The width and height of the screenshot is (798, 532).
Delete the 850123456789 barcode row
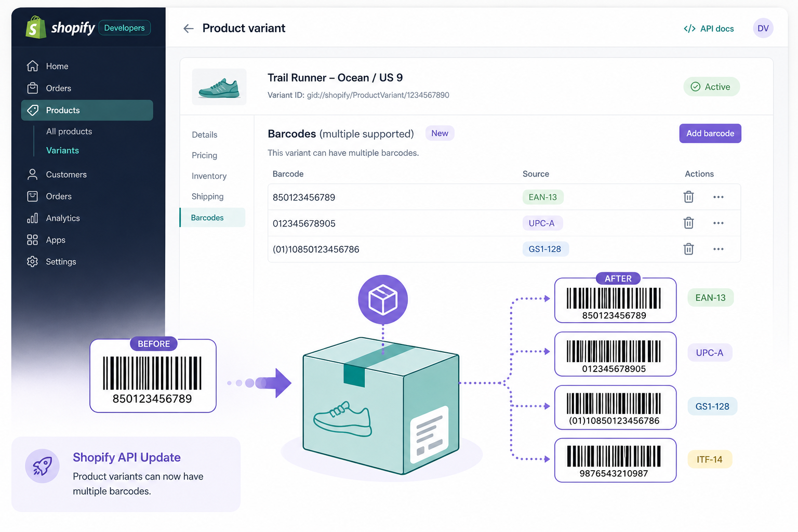click(688, 197)
